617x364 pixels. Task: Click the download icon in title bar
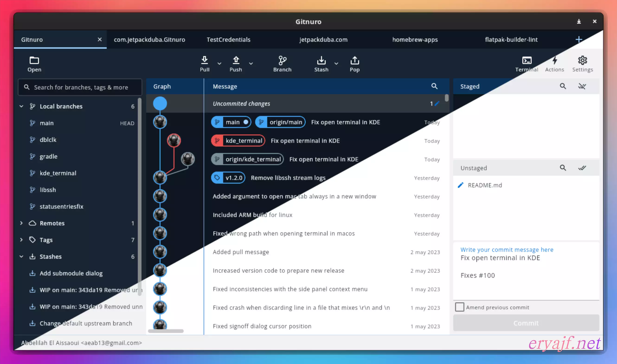coord(579,22)
